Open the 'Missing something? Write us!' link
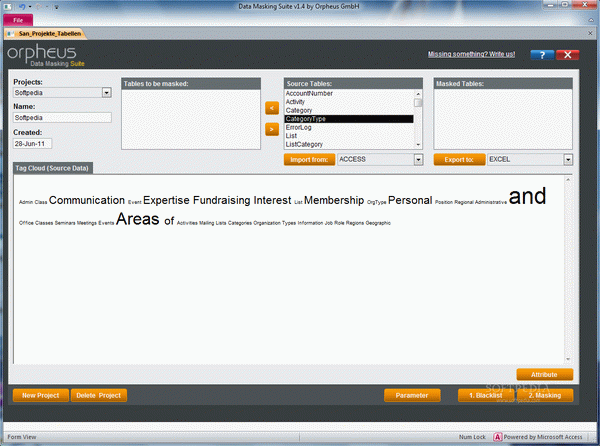Viewport: 600px width, 446px height. (x=471, y=54)
